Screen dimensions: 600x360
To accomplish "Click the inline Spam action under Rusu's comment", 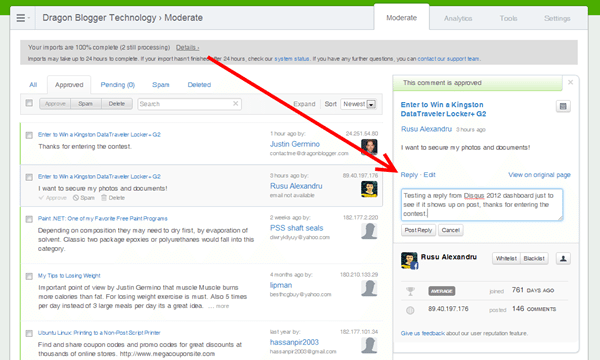I will pos(84,198).
